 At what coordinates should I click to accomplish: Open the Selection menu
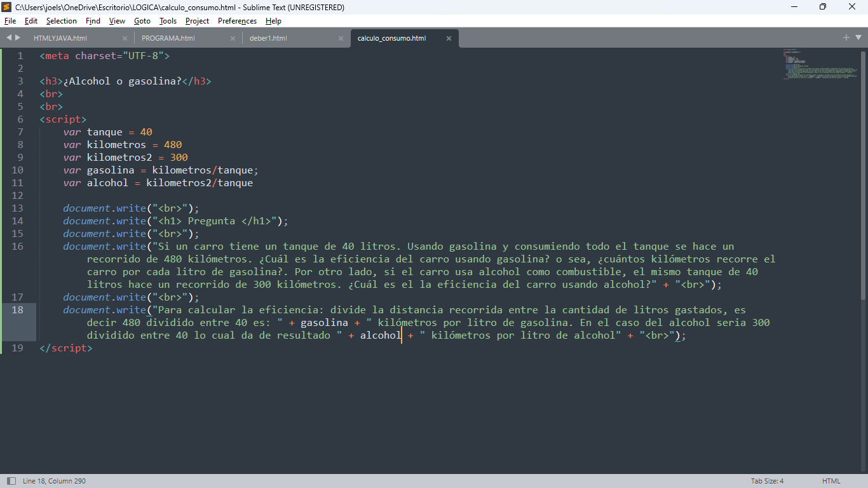pyautogui.click(x=61, y=21)
